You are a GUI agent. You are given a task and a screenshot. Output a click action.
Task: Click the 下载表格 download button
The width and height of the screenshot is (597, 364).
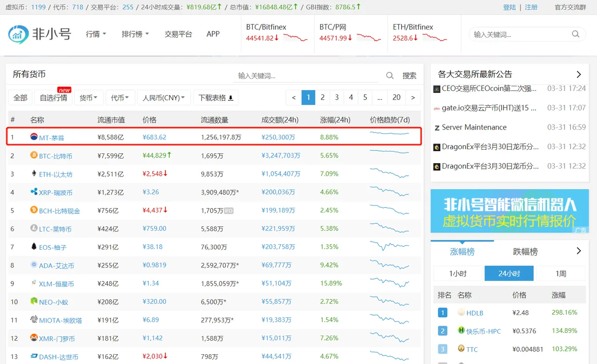(x=215, y=97)
